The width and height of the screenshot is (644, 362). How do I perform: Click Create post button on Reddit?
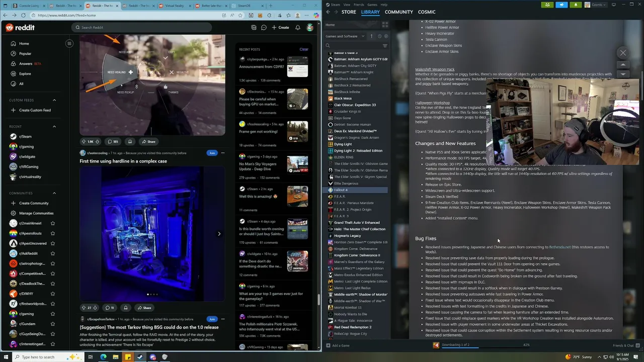point(280,28)
